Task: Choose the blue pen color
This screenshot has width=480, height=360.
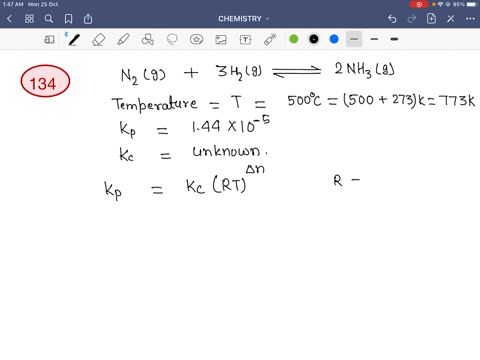Action: pos(334,39)
